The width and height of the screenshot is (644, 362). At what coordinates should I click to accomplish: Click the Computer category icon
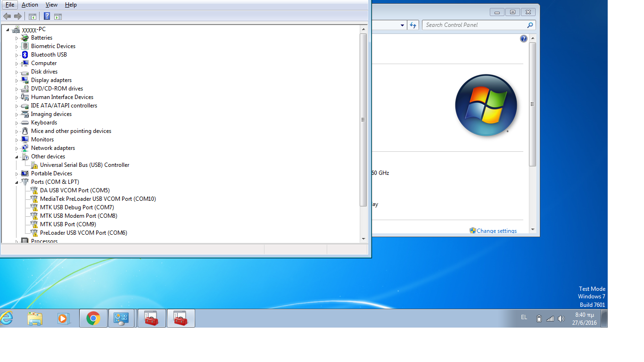pyautogui.click(x=25, y=63)
